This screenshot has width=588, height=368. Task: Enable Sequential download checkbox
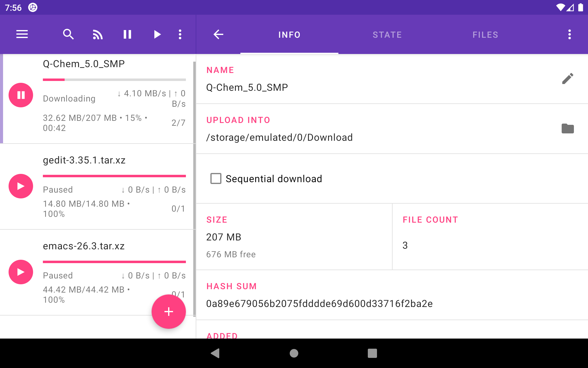point(216,178)
